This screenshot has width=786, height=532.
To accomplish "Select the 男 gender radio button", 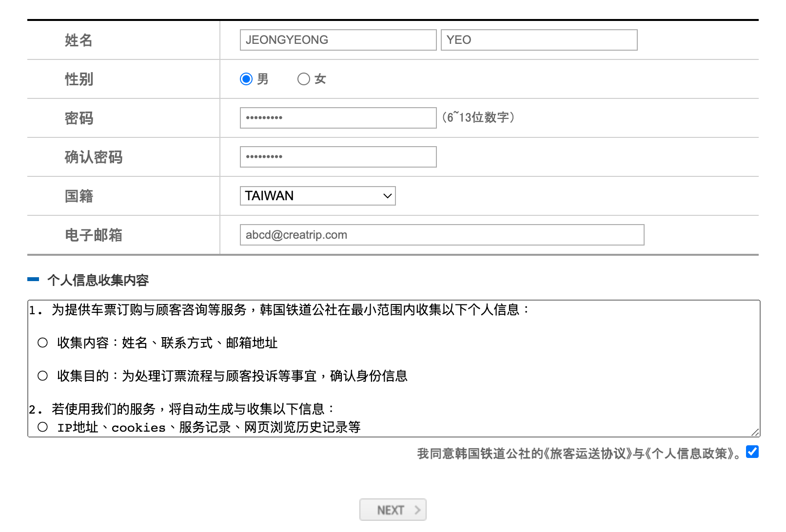I will point(246,78).
